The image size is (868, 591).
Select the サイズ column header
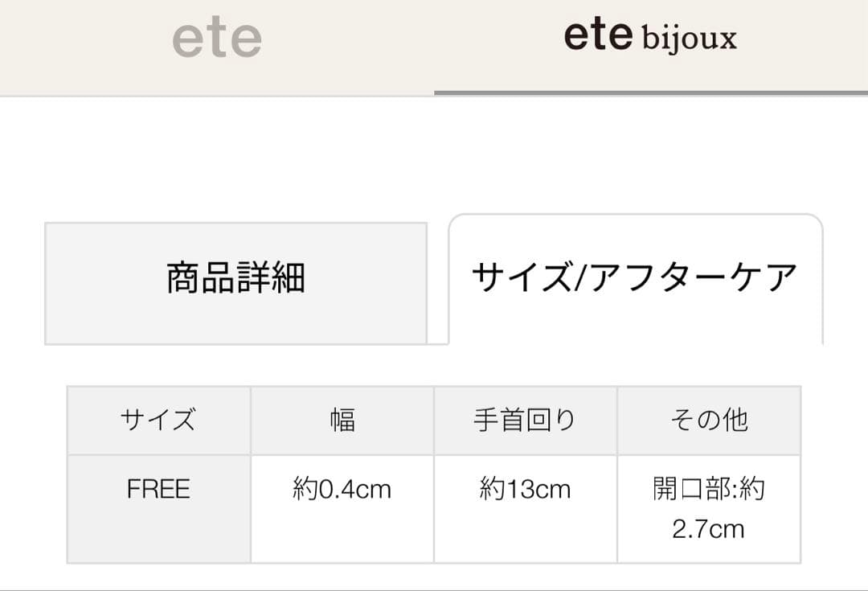tap(158, 419)
